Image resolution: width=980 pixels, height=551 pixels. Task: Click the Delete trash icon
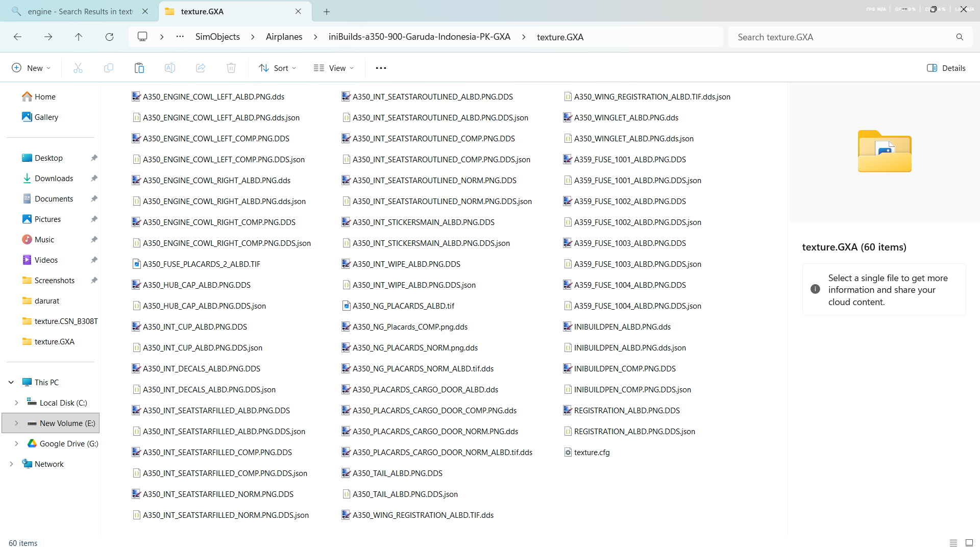[x=231, y=68]
